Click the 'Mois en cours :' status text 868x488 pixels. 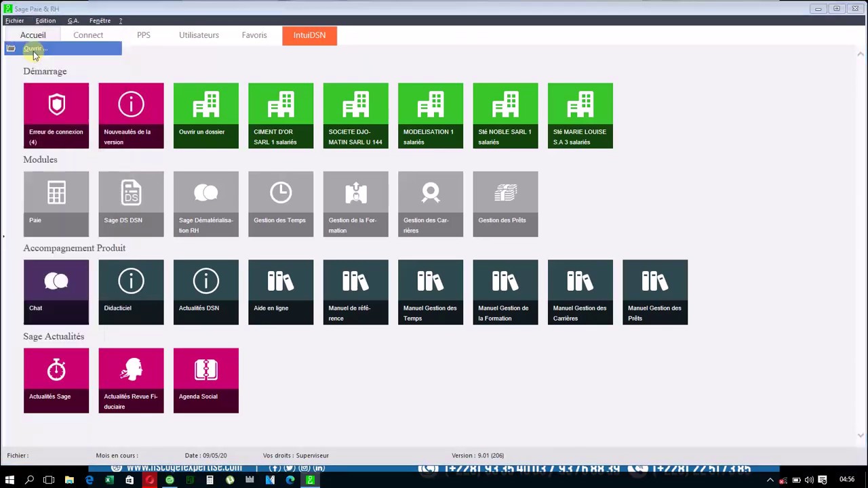point(117,455)
